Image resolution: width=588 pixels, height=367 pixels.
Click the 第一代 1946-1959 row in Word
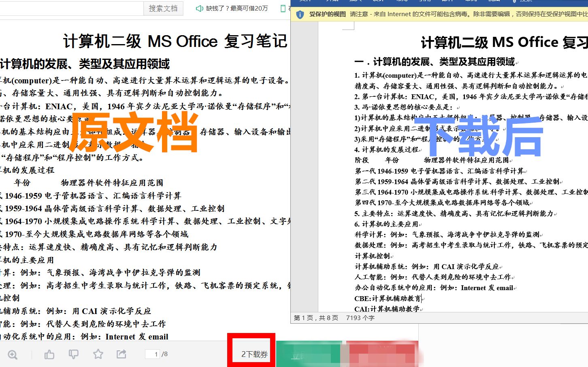tap(439, 171)
